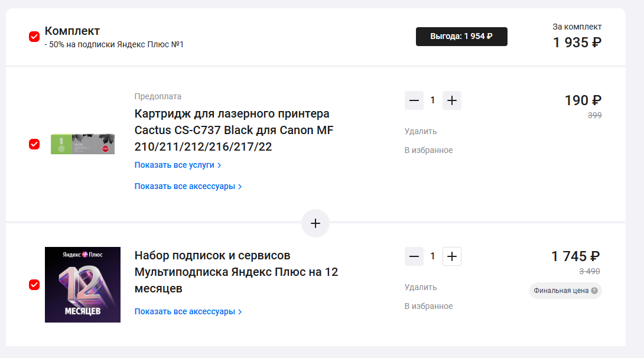Click question mark icon beside Финальная цена
Viewport: 644px width, 358px height.
point(594,291)
